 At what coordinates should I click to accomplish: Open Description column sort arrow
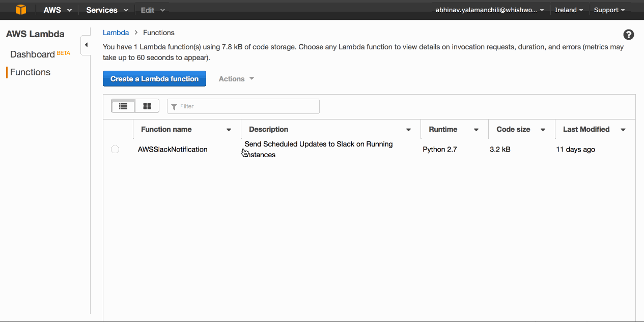point(408,130)
